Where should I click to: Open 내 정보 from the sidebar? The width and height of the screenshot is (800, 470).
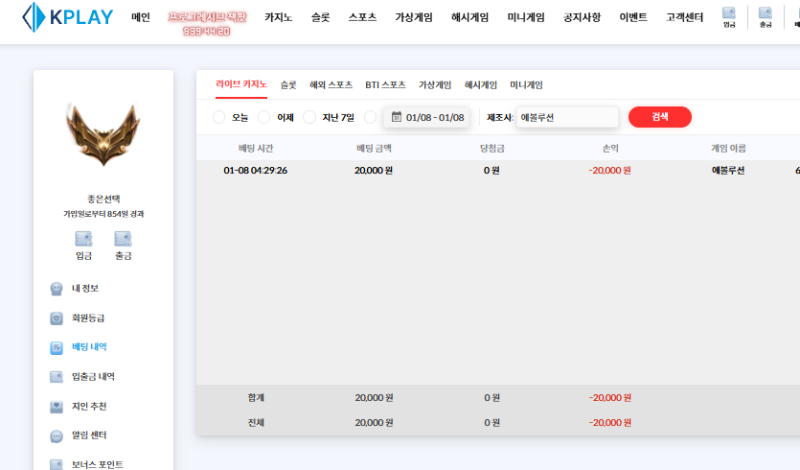coord(84,288)
